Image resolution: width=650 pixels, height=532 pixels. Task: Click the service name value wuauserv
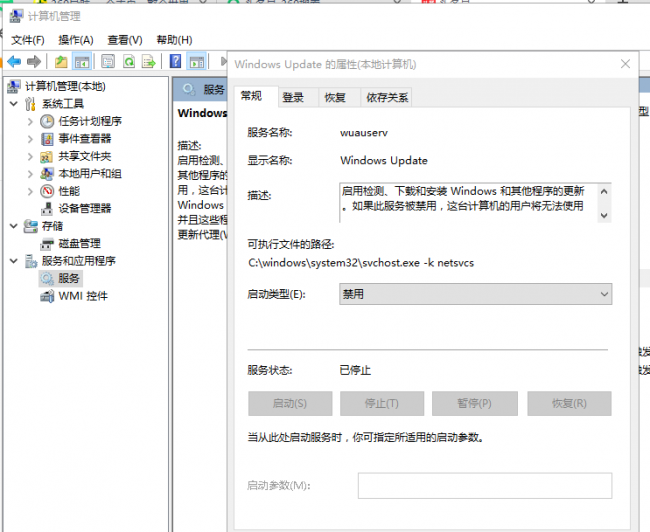point(364,133)
